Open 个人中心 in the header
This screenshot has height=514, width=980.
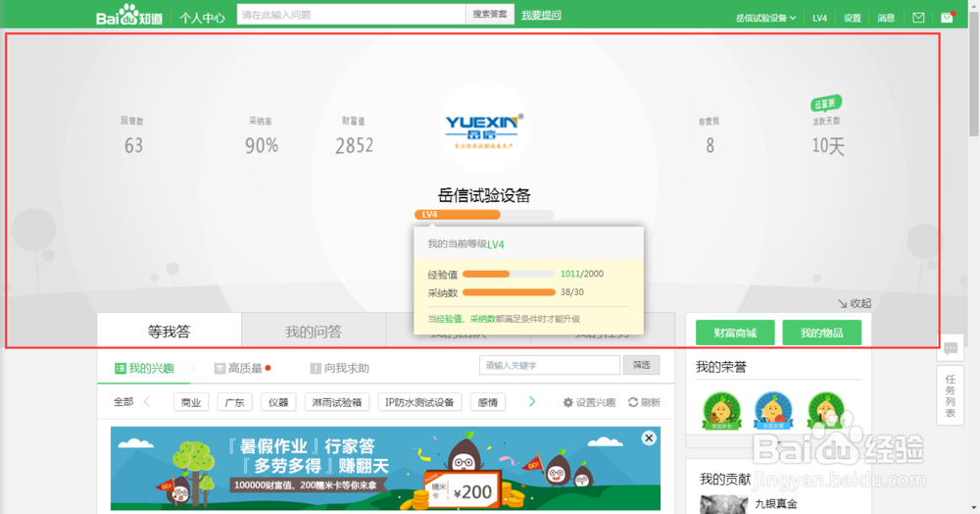(202, 18)
